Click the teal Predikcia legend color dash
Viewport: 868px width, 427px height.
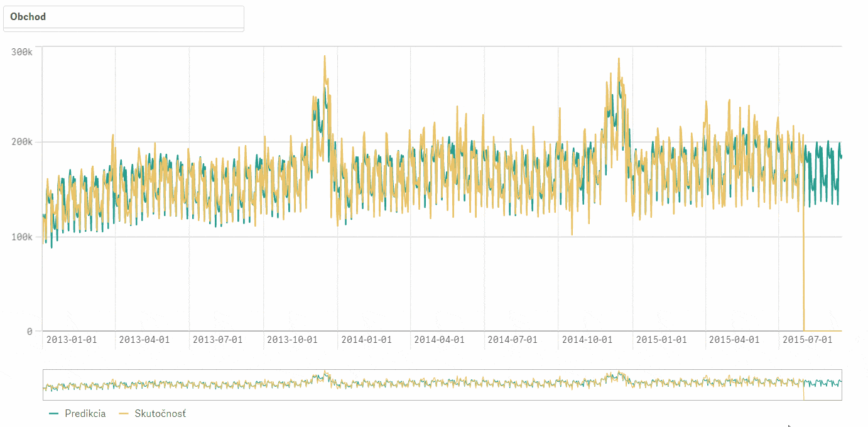(54, 414)
